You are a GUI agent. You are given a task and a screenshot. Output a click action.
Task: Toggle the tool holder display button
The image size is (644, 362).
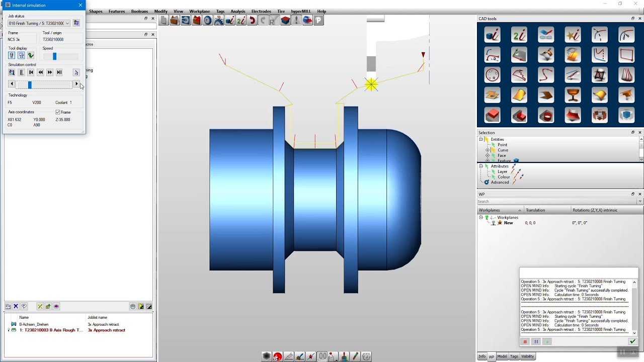[x=21, y=55]
